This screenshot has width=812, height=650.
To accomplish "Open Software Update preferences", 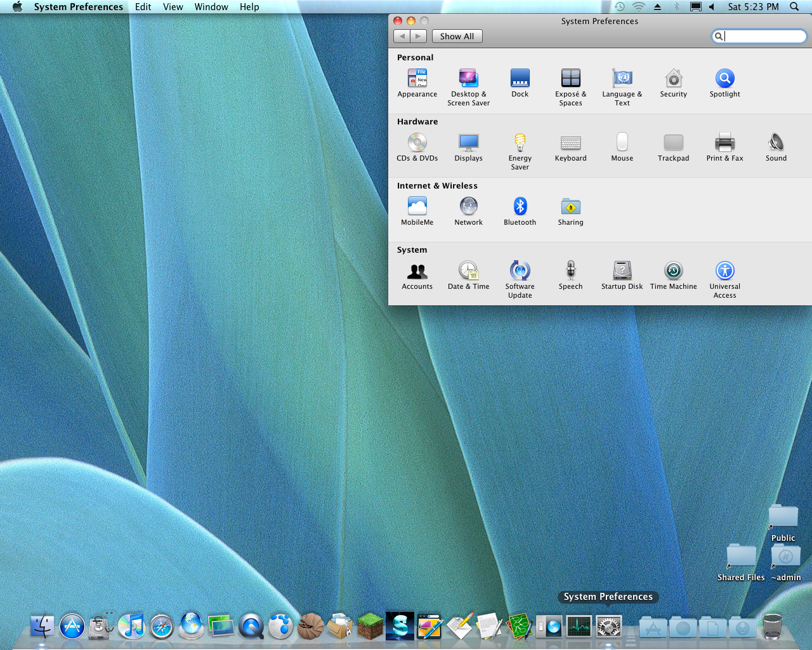I will pyautogui.click(x=520, y=280).
